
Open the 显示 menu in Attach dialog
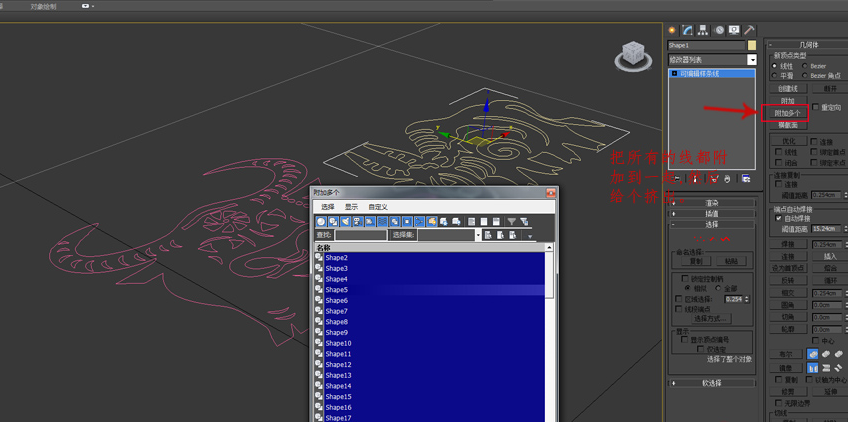tap(352, 207)
